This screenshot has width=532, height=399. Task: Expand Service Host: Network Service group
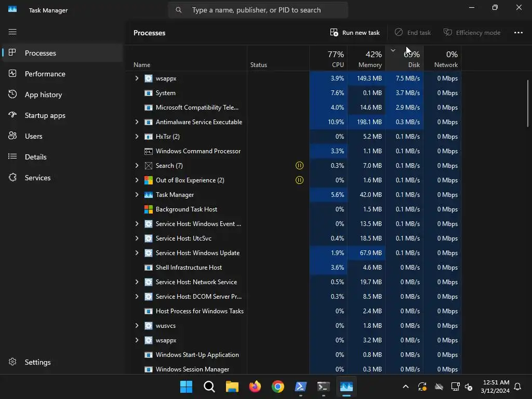tap(137, 282)
